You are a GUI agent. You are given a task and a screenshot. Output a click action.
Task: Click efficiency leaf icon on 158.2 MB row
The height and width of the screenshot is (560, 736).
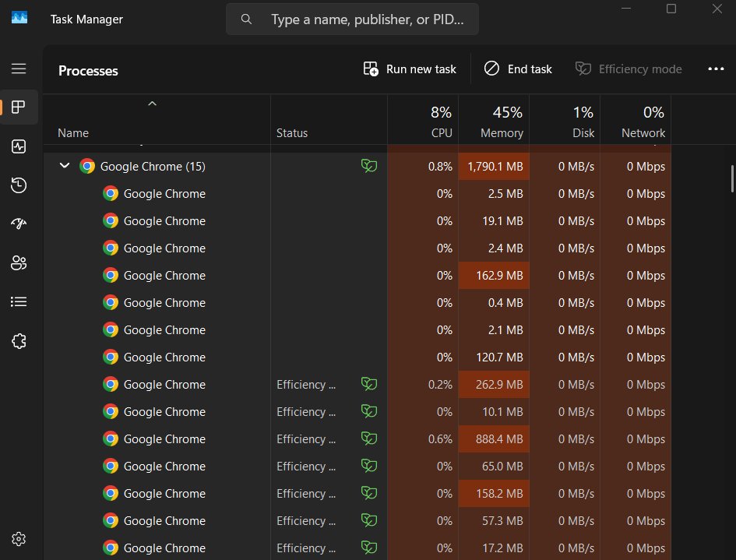[x=369, y=493]
